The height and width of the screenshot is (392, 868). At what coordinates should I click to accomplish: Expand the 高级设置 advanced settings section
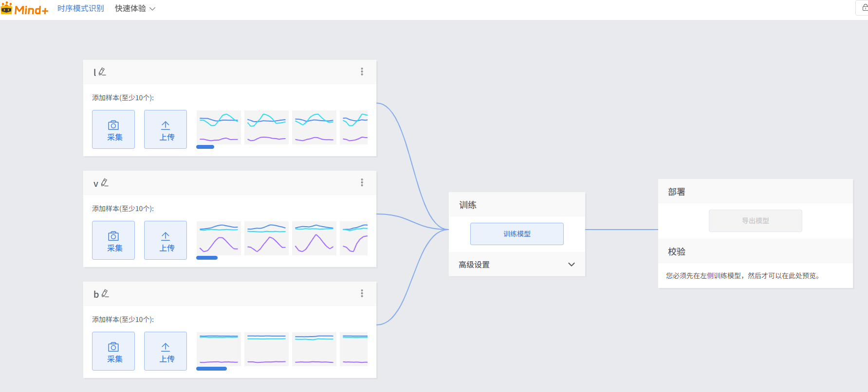[571, 265]
